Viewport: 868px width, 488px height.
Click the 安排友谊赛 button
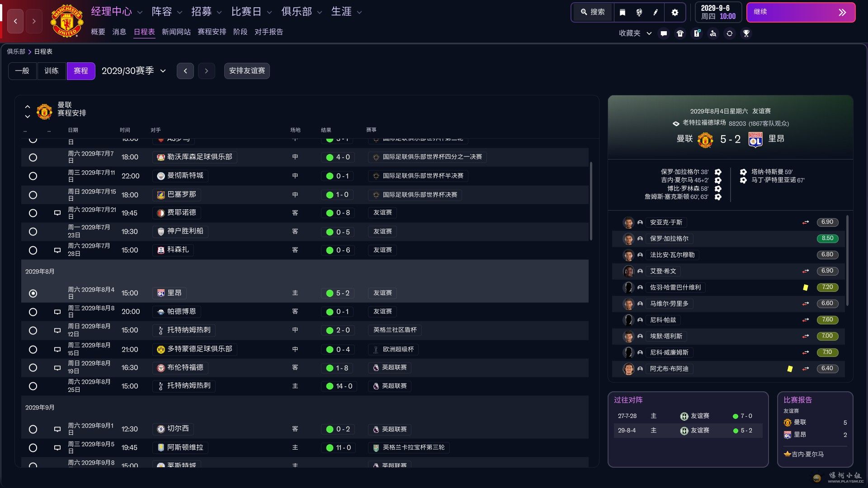(247, 71)
